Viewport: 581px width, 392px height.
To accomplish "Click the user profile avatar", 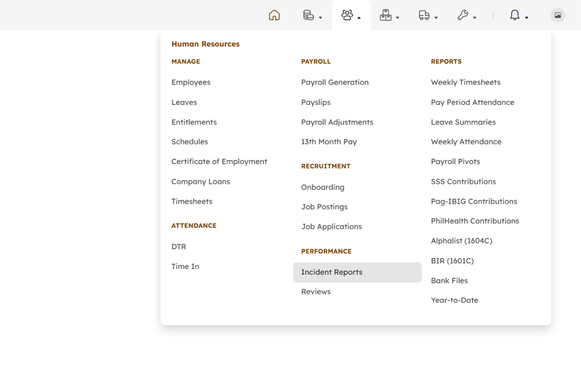I will 557,15.
